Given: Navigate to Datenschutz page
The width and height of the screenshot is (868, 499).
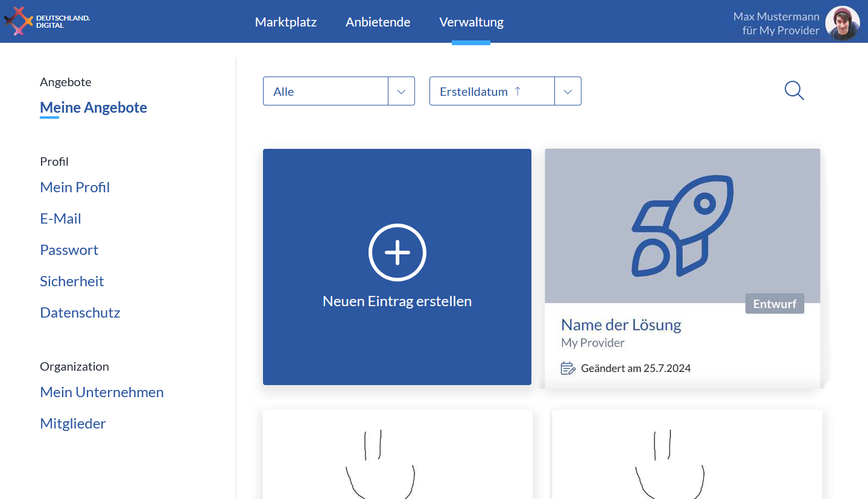Looking at the screenshot, I should 80,313.
